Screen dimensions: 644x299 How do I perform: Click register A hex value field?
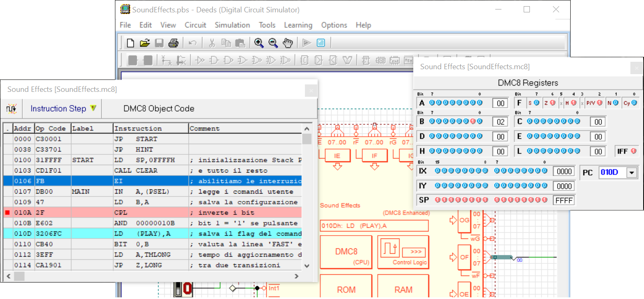click(500, 103)
